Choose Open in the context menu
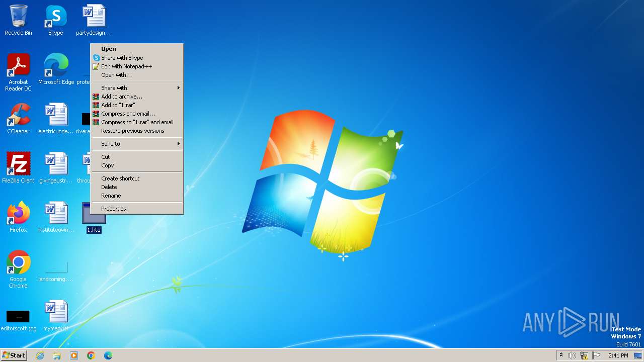Image resolution: width=644 pixels, height=362 pixels. 137,49
